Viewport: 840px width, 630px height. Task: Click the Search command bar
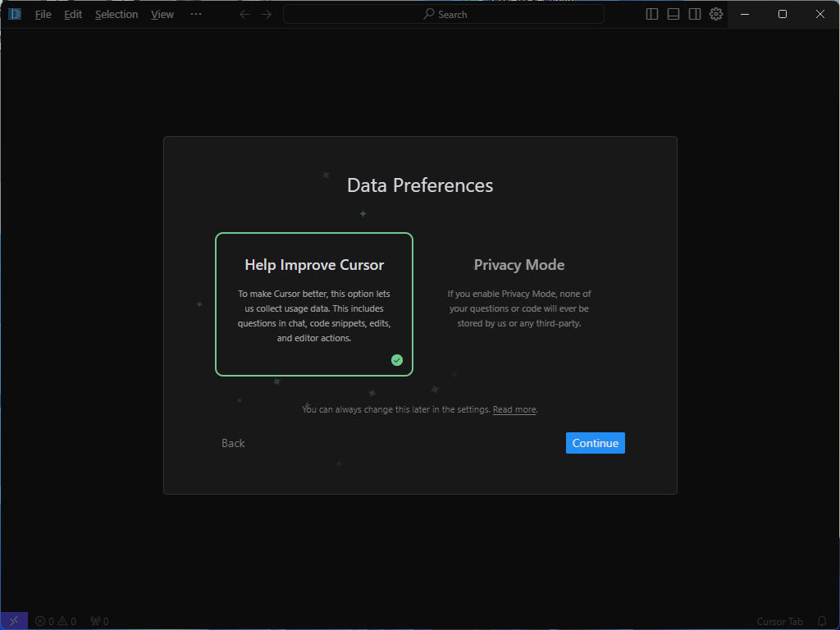pos(444,15)
